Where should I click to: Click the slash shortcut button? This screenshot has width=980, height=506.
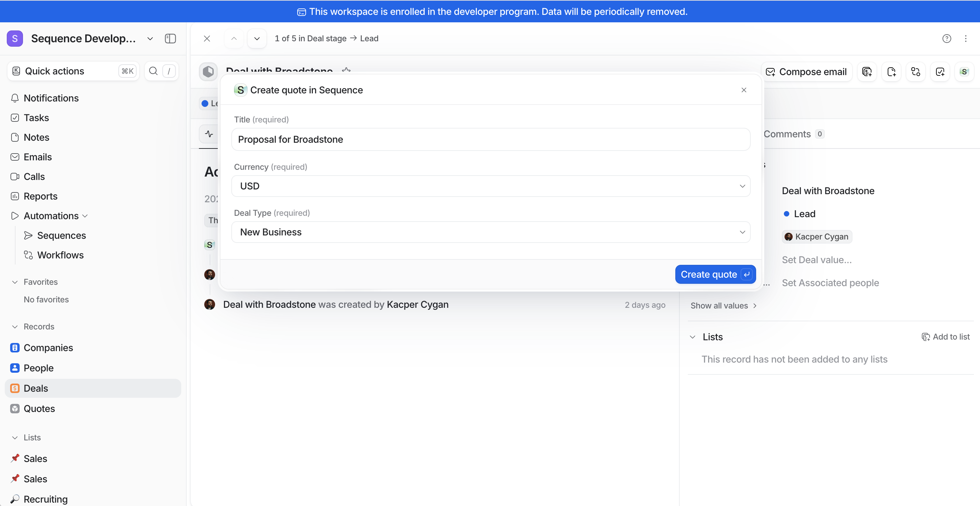pyautogui.click(x=169, y=71)
